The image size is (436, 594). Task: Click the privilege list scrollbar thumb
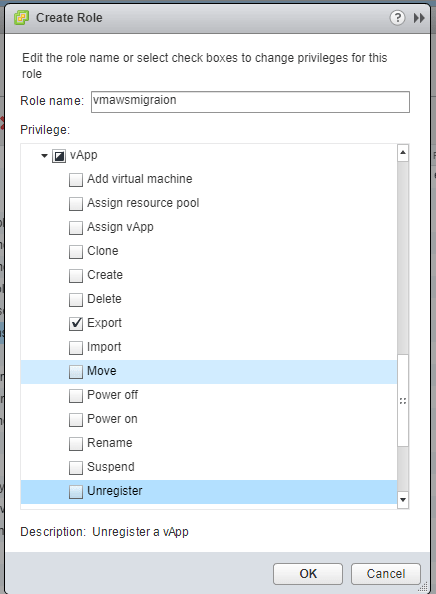403,400
